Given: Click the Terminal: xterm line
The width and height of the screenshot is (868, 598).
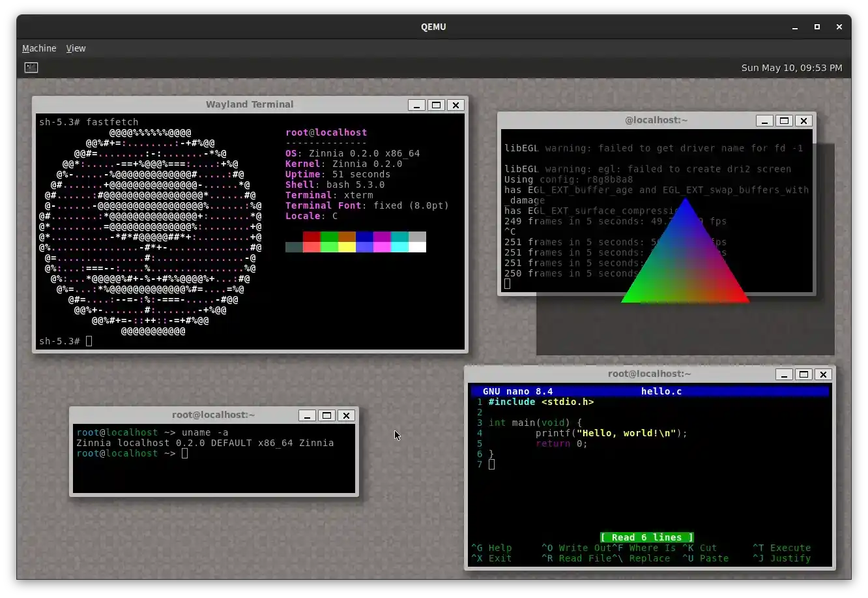Looking at the screenshot, I should 329,195.
